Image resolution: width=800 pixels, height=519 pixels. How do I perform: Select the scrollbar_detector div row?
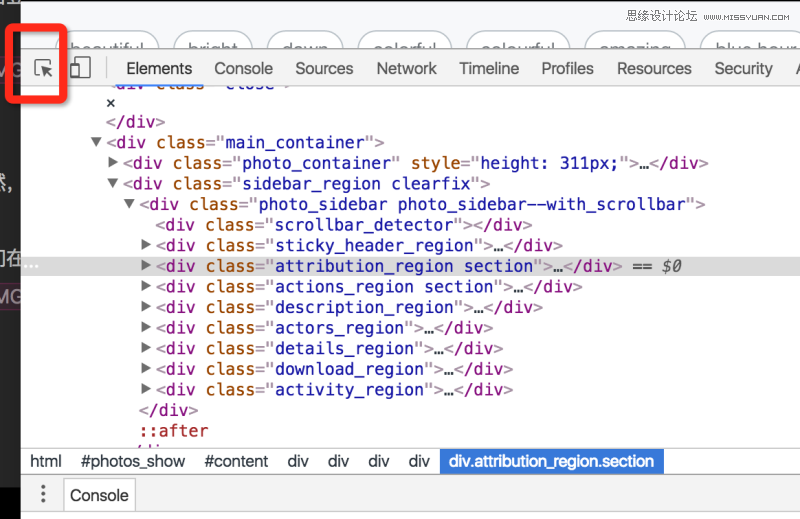(344, 225)
